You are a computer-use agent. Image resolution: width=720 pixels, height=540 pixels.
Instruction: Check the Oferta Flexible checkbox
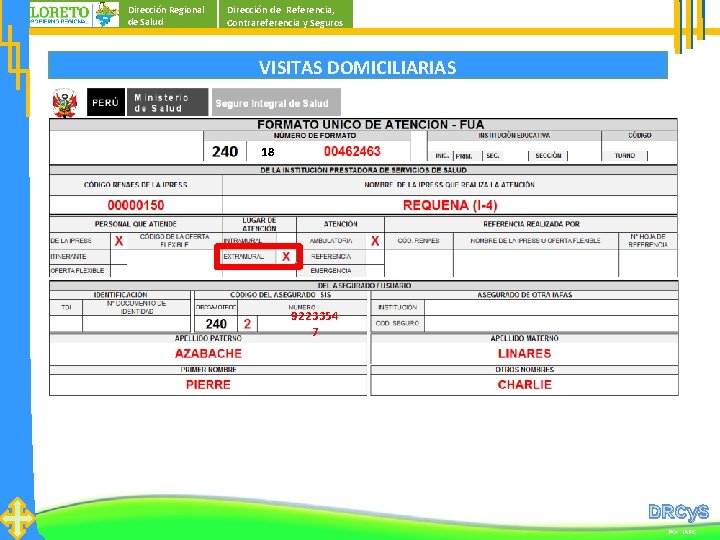(x=119, y=270)
